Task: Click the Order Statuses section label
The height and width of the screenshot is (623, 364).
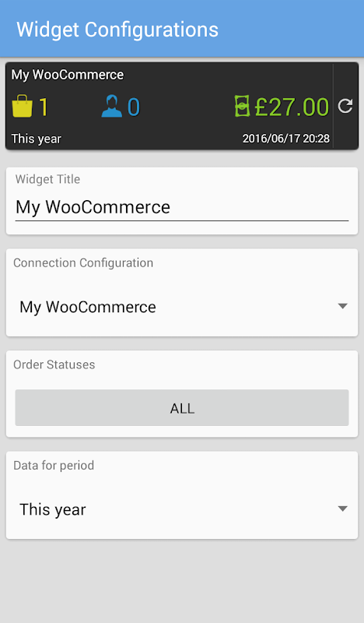Action: [54, 364]
